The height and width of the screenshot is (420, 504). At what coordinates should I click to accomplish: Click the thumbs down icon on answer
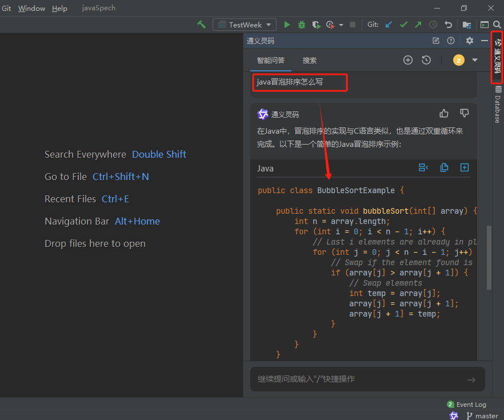tap(465, 113)
